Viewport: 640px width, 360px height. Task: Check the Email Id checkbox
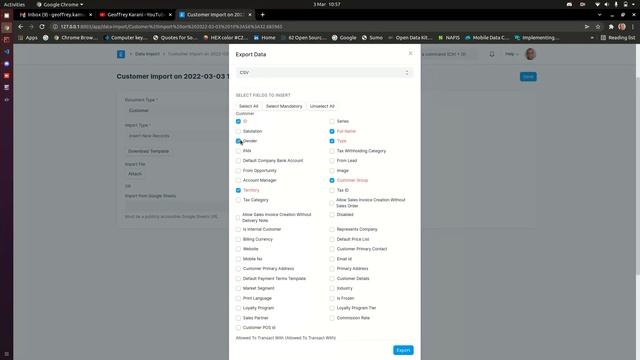[x=332, y=259]
